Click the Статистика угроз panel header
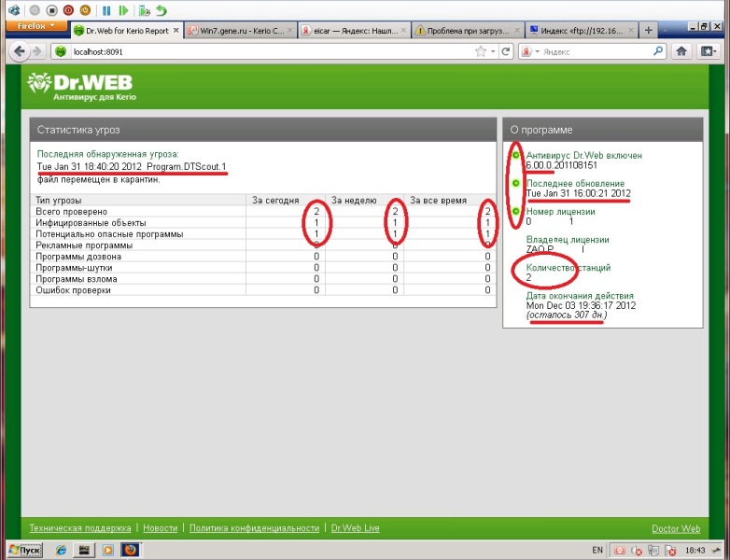 point(263,130)
